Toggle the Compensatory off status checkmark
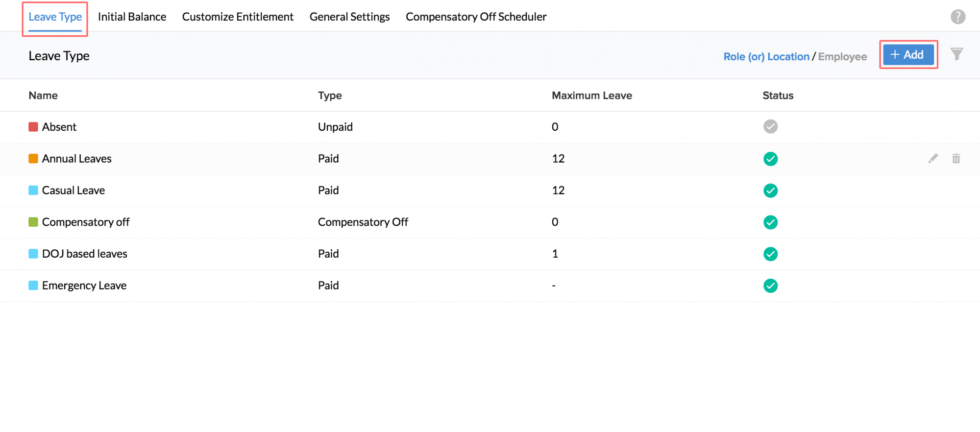Screen dimensions: 980x432 [770, 222]
